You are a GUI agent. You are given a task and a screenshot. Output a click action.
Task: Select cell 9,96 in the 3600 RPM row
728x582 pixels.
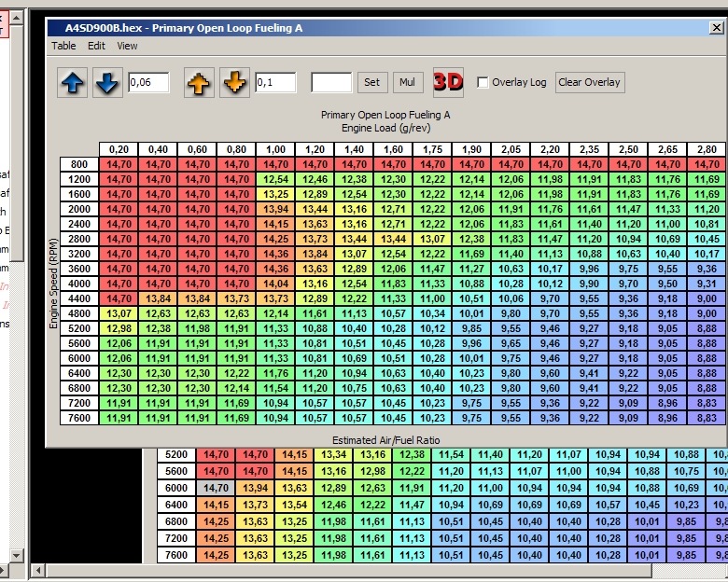589,269
